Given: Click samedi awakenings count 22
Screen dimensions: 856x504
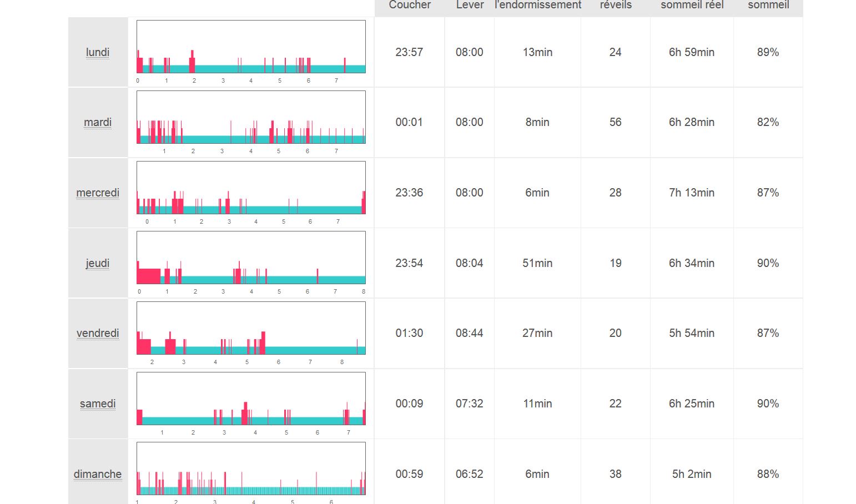Looking at the screenshot, I should pyautogui.click(x=615, y=404).
